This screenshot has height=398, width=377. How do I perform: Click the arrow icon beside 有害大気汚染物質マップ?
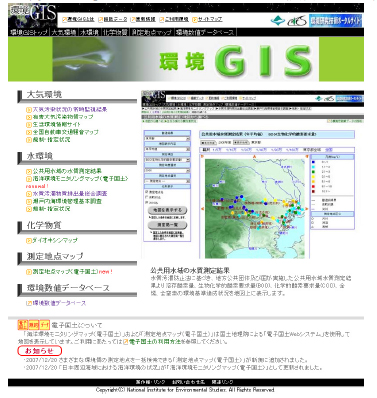pyautogui.click(x=29, y=117)
